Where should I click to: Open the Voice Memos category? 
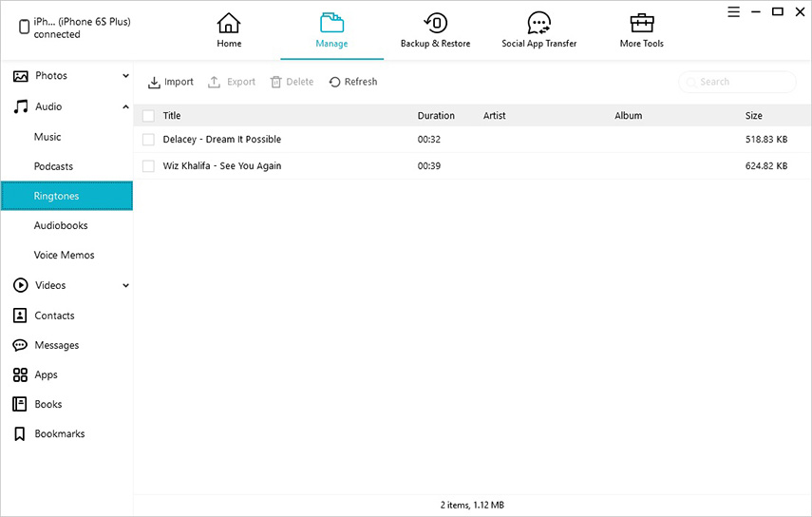[x=66, y=255]
